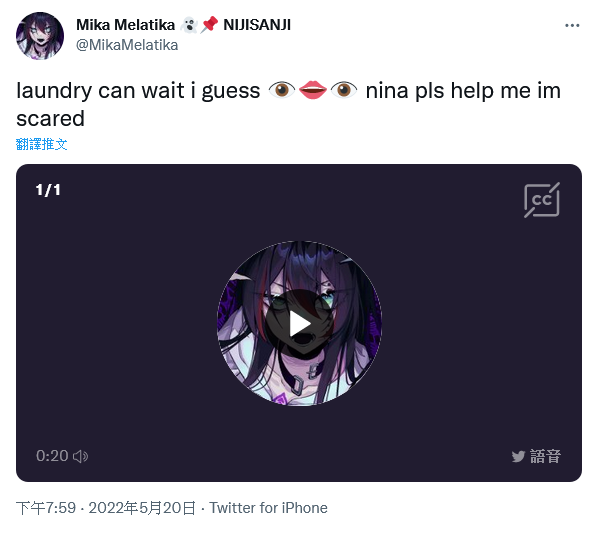Toggle closed captions on the voice tweet

click(x=542, y=200)
